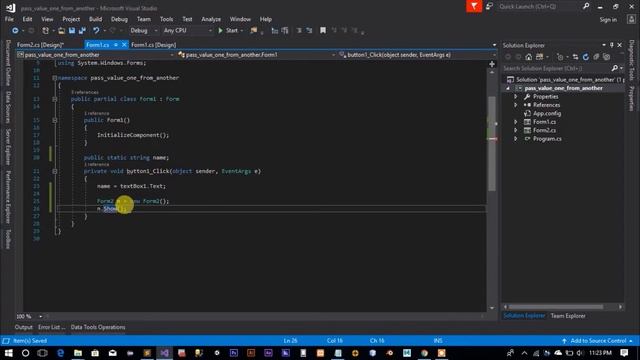
Task: Click the Solution Explorer pin icon
Action: pos(611,45)
